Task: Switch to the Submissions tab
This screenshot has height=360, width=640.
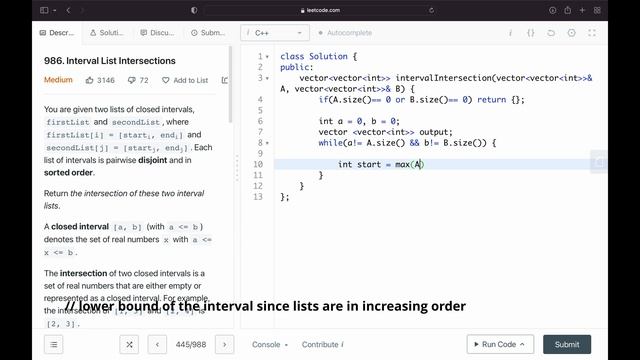Action: tap(208, 33)
